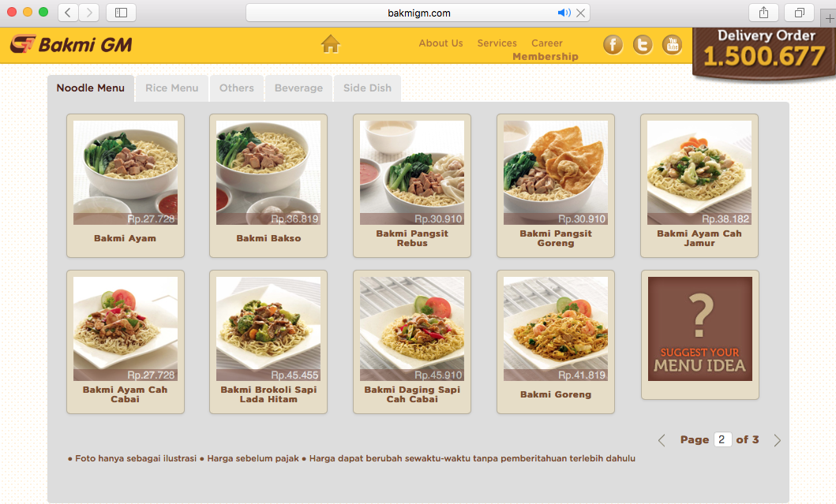The height and width of the screenshot is (504, 836).
Task: Open the Safari share menu
Action: pyautogui.click(x=763, y=13)
